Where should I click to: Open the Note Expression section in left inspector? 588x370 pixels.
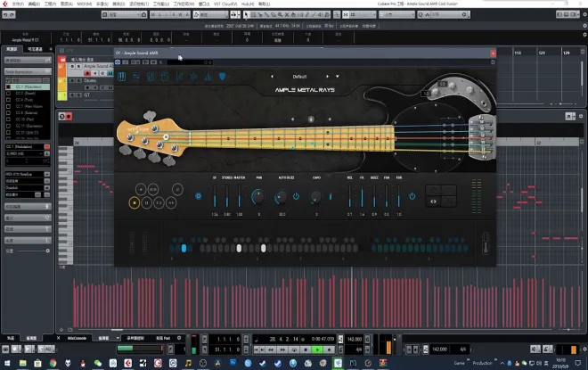(x=28, y=71)
